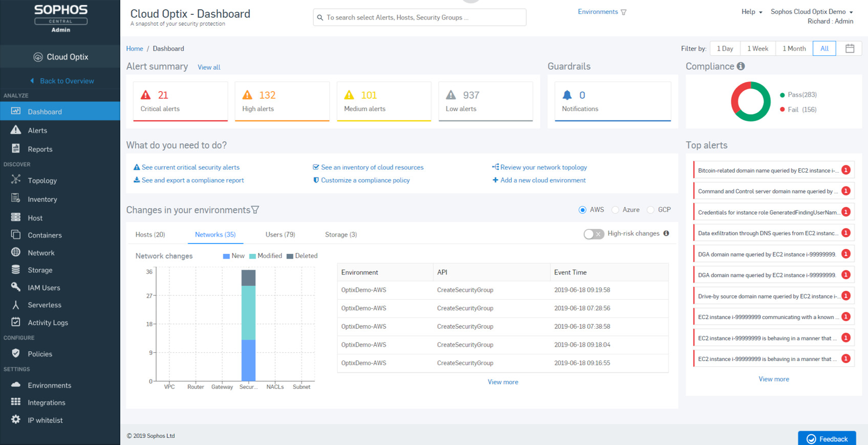Open Alerts triangle icon in sidebar
This screenshot has height=445, width=868.
pos(16,130)
